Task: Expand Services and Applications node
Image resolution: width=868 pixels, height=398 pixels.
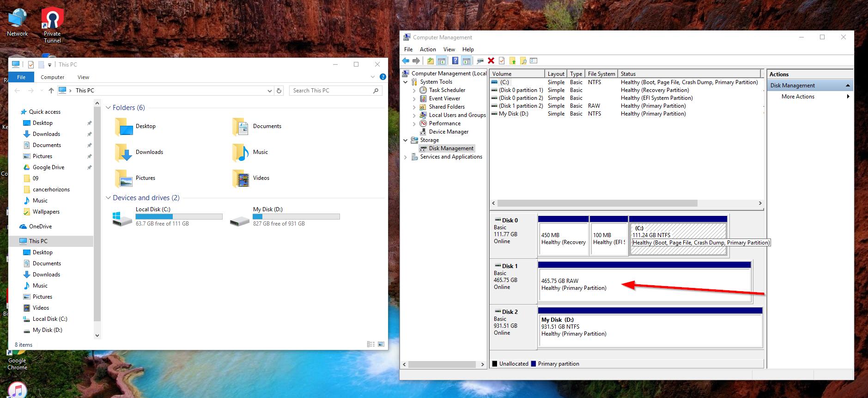Action: [x=406, y=157]
